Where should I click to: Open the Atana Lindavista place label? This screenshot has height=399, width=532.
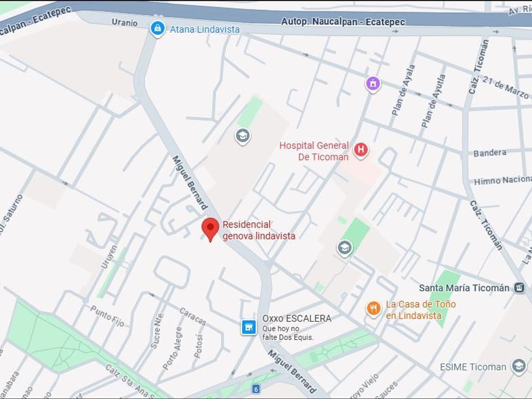tap(205, 30)
